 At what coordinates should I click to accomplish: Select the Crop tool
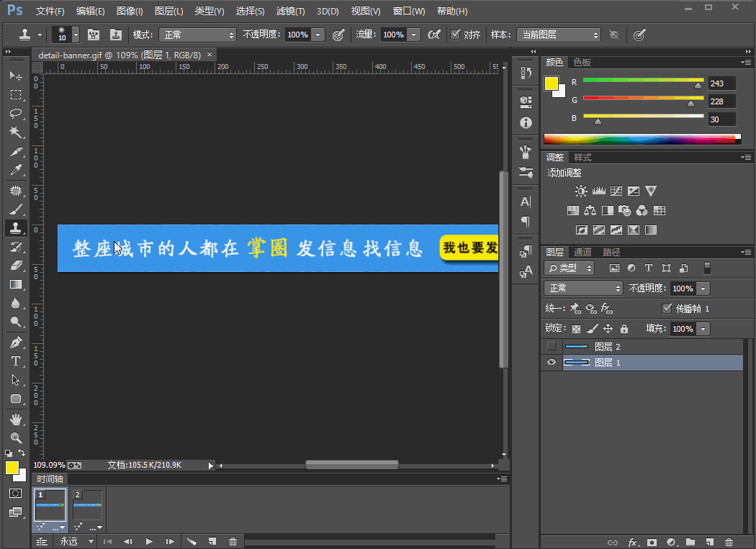pos(16,152)
